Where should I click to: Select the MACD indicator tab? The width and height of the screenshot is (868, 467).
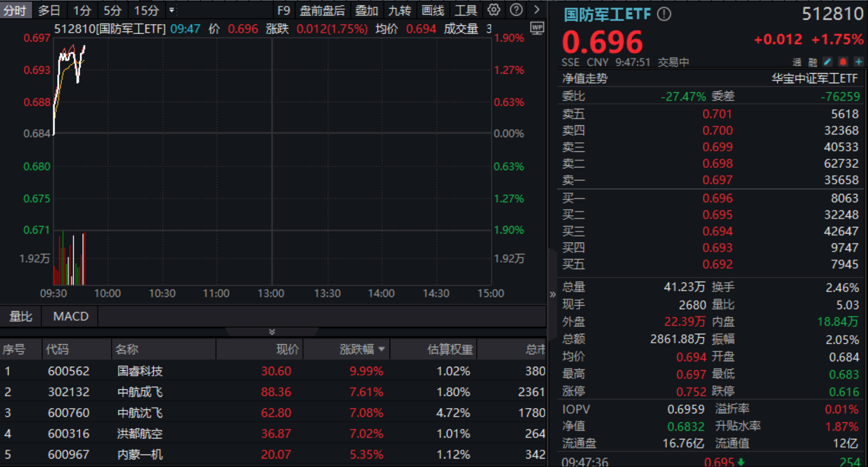71,317
